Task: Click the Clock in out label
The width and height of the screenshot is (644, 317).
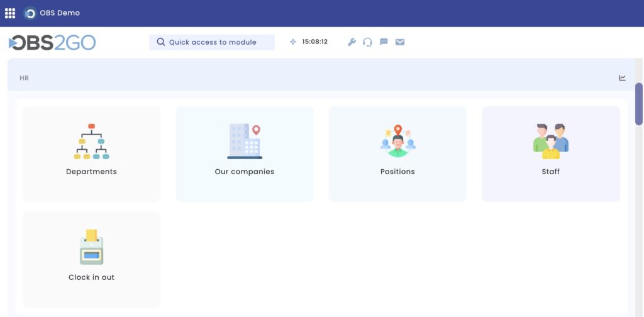Action: point(92,277)
